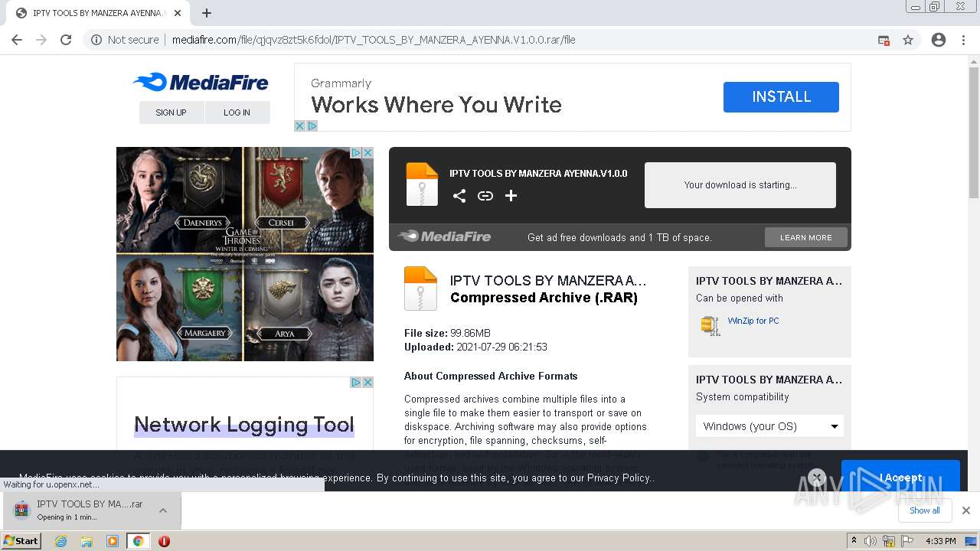Open Chrome profile avatar menu
980x551 pixels.
tap(939, 40)
